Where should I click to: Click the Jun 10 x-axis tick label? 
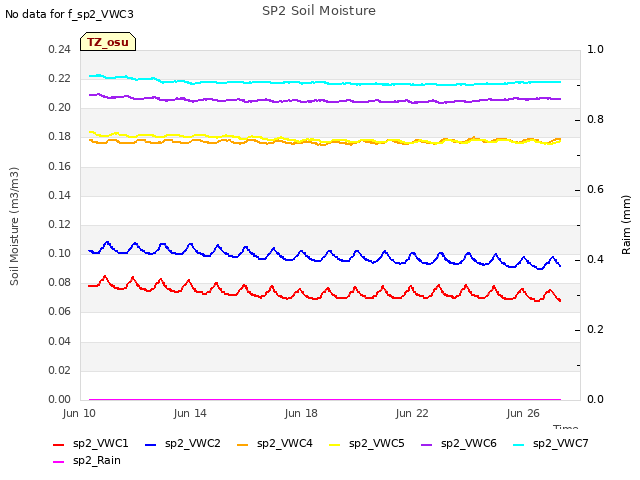(79, 413)
